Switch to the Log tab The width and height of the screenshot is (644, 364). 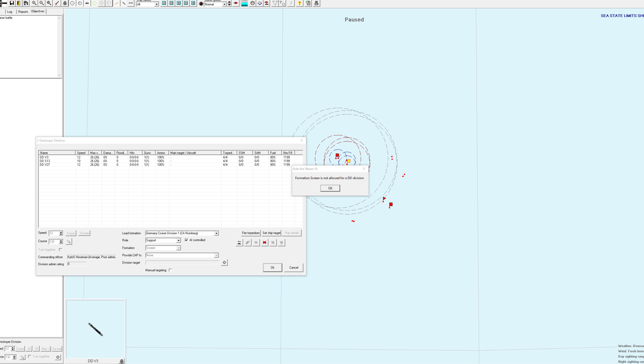point(10,12)
